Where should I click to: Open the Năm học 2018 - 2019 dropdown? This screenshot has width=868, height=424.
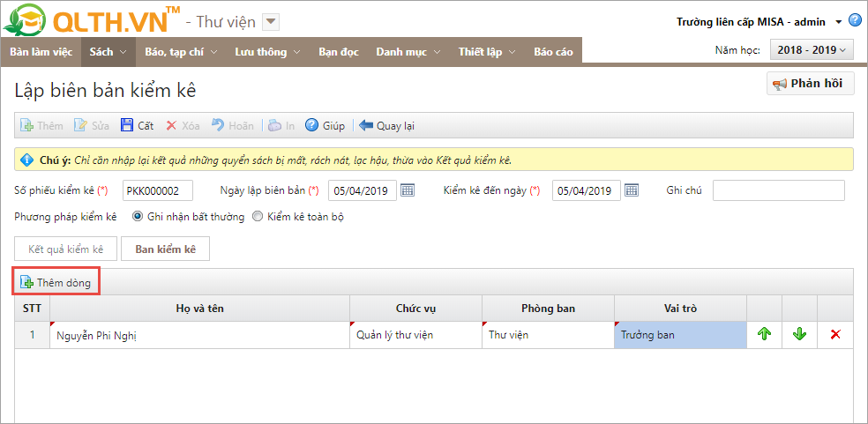click(812, 50)
